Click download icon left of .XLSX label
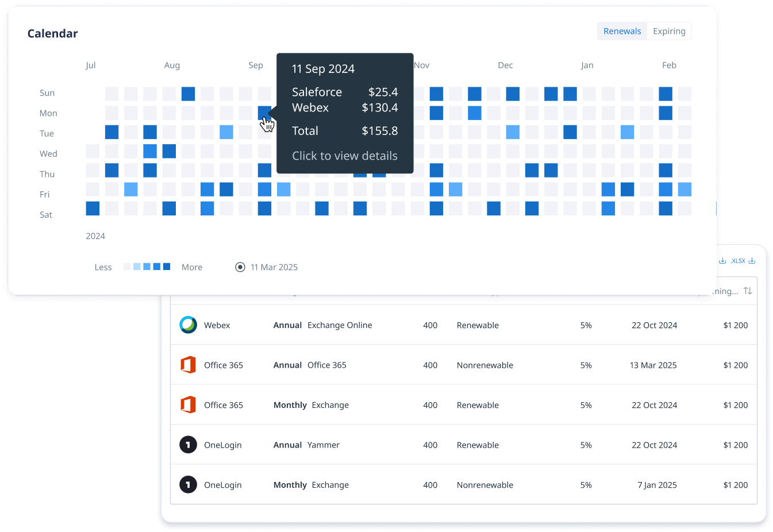The height and width of the screenshot is (532, 773). pyautogui.click(x=722, y=261)
